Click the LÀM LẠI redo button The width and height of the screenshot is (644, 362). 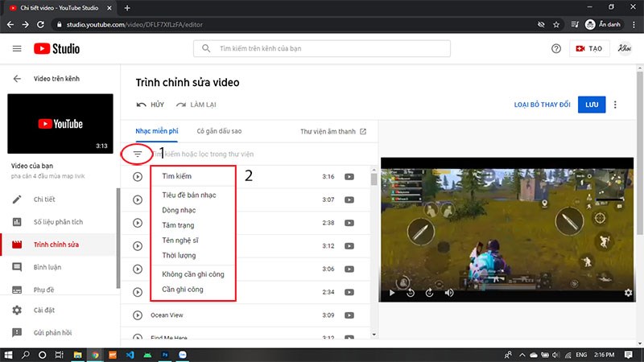pos(196,105)
